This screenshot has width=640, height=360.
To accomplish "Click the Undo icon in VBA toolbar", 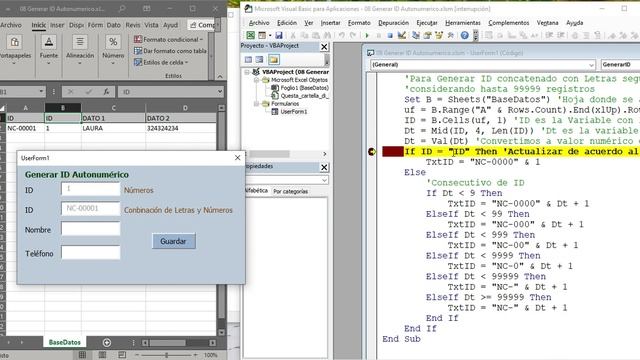I will coord(341,36).
